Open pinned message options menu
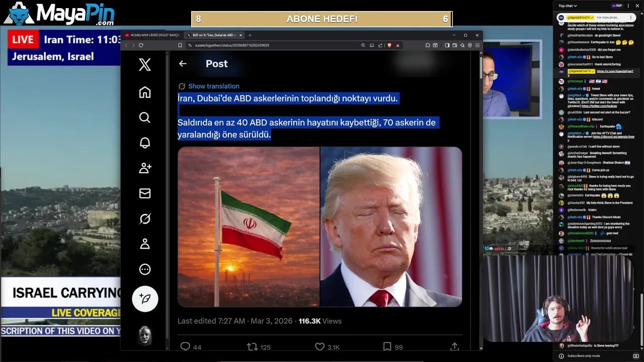 [631, 18]
